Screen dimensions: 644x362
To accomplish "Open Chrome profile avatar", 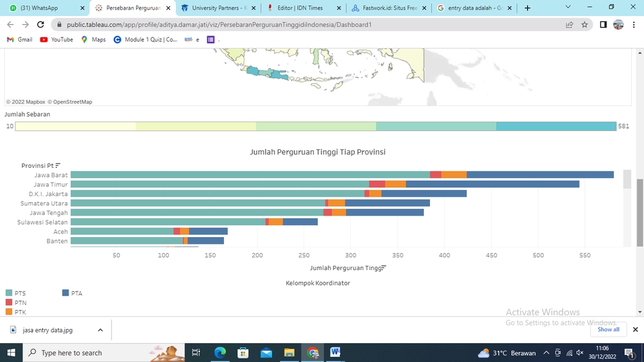I will (x=618, y=25).
